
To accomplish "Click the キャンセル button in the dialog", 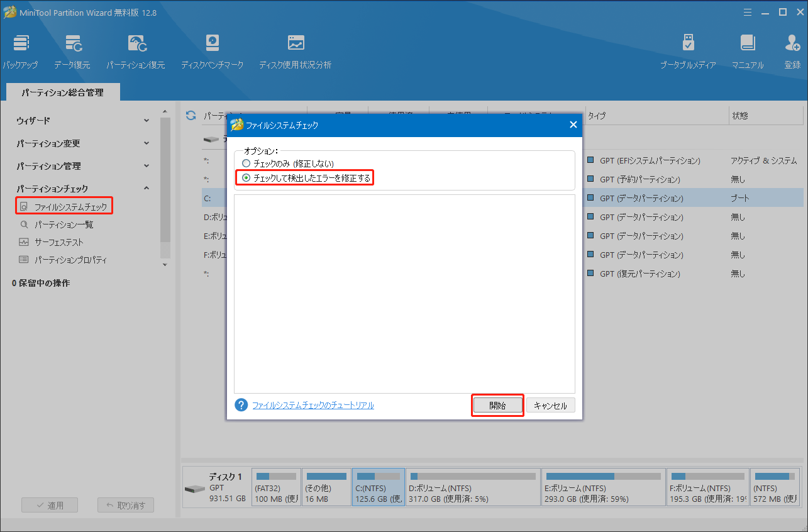I will click(x=550, y=406).
